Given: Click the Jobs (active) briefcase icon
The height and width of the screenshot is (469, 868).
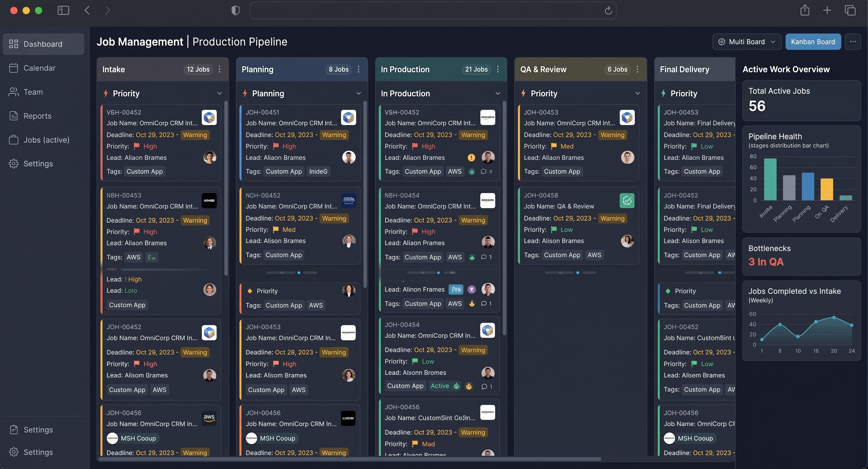Looking at the screenshot, I should (x=14, y=140).
